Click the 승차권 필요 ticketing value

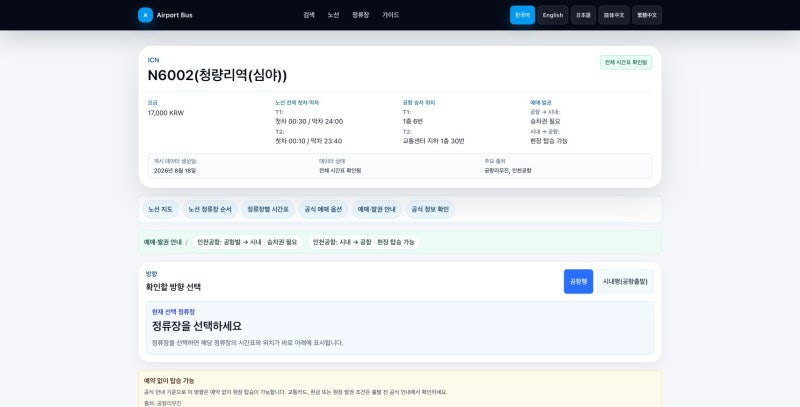pos(545,122)
